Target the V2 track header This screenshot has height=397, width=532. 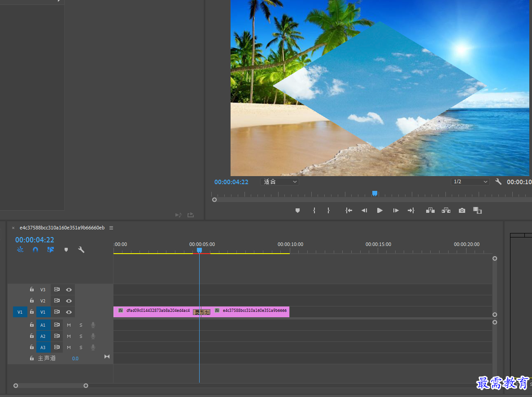click(43, 301)
